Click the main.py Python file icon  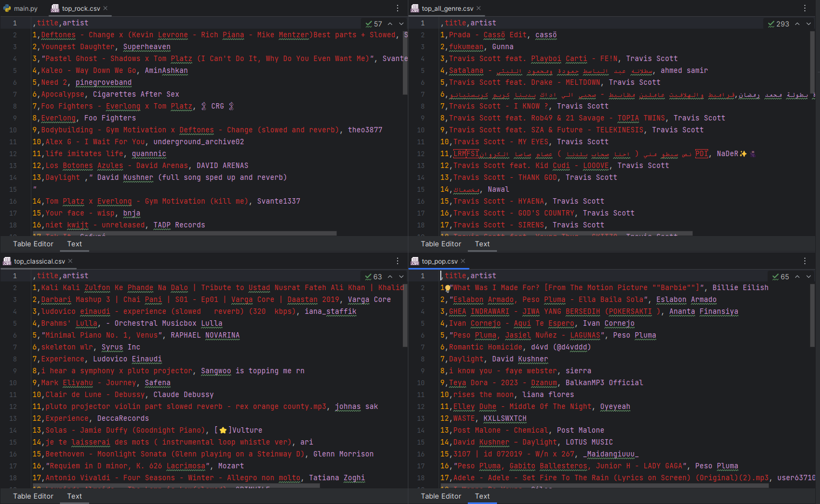coord(7,8)
